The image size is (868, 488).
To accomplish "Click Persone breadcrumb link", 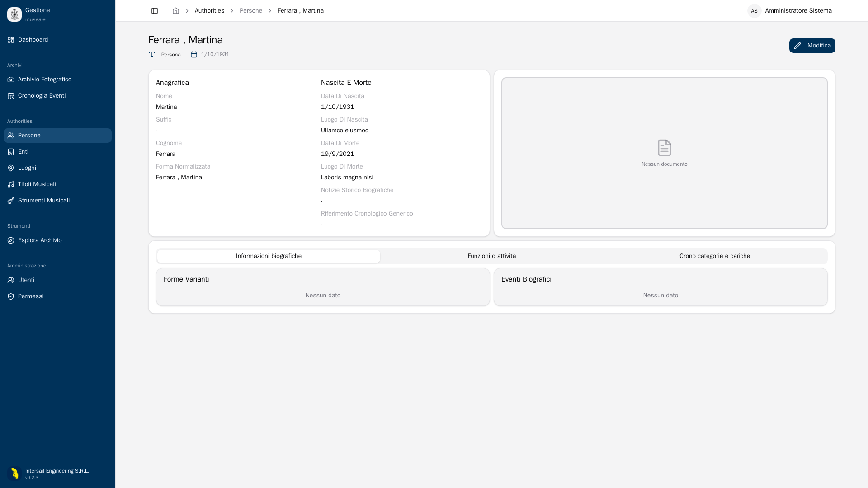I will [x=251, y=11].
